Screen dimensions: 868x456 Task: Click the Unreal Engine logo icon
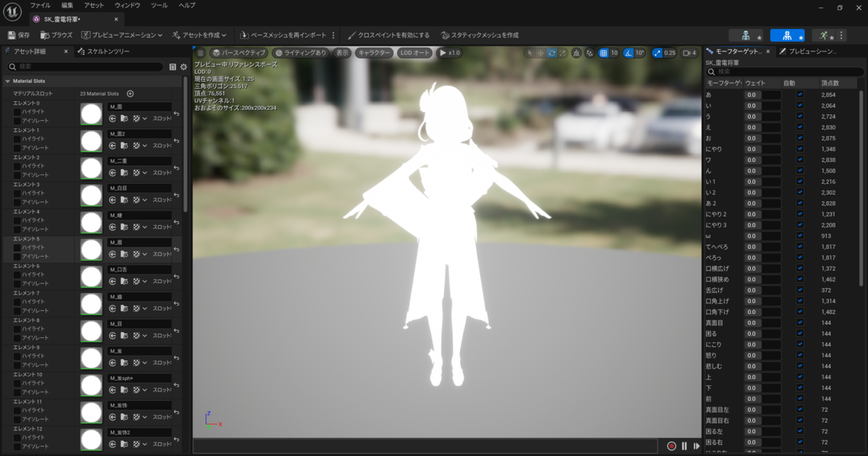(x=12, y=12)
